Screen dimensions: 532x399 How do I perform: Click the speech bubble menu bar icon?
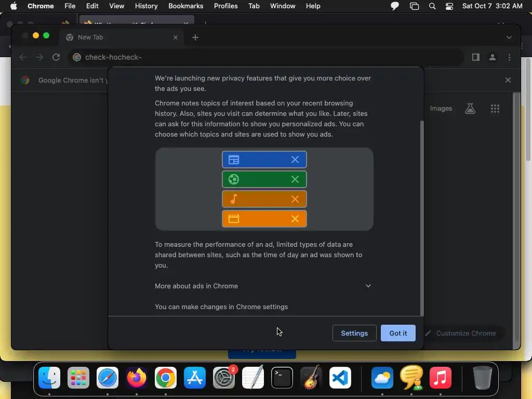pyautogui.click(x=395, y=6)
